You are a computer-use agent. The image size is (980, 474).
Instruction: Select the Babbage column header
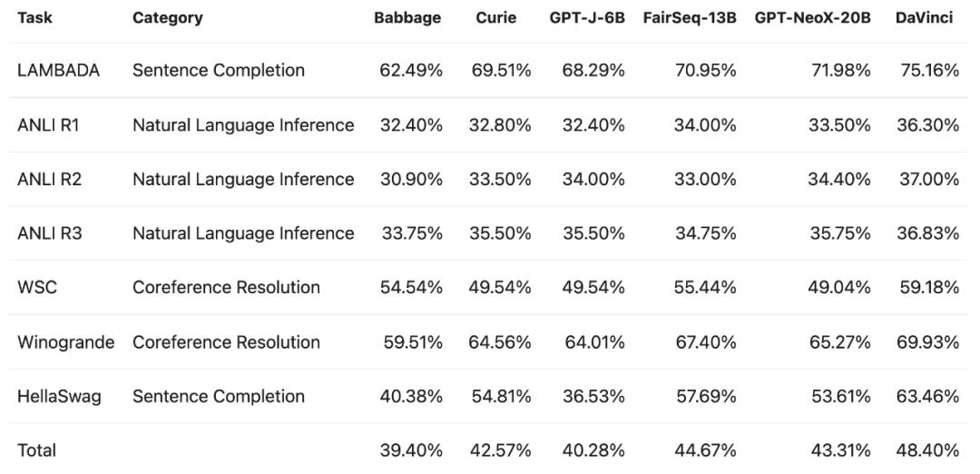tap(408, 18)
